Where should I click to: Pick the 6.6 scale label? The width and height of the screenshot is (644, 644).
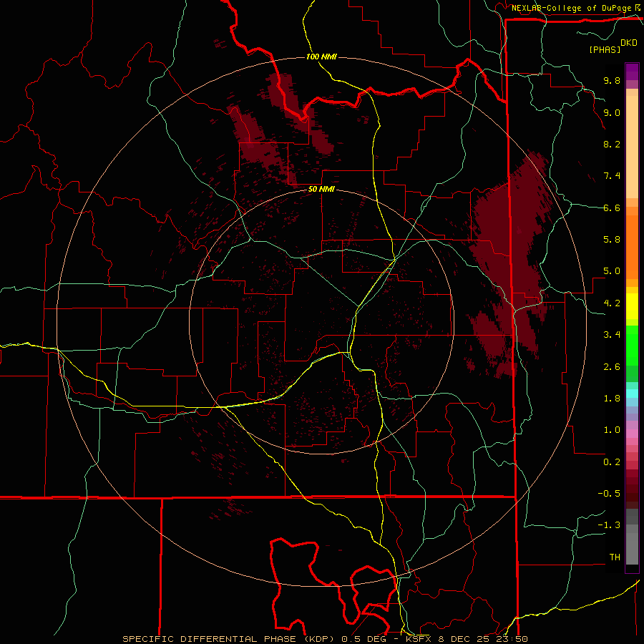point(612,208)
